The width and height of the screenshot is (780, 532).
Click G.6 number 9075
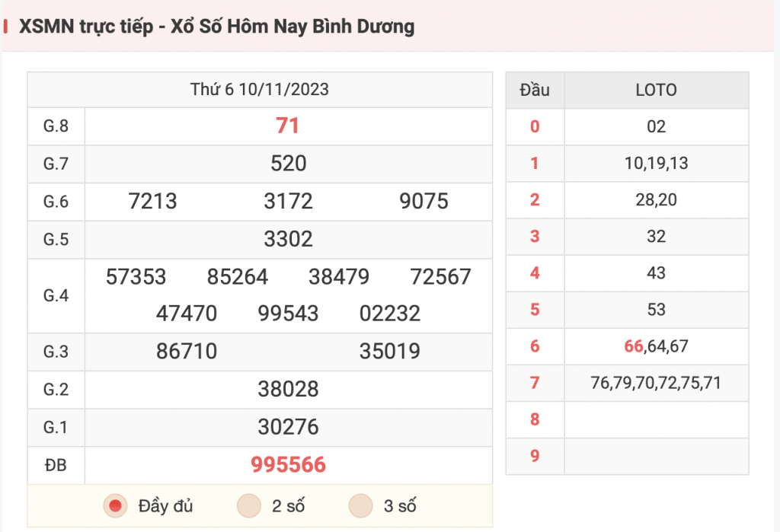pyautogui.click(x=424, y=202)
